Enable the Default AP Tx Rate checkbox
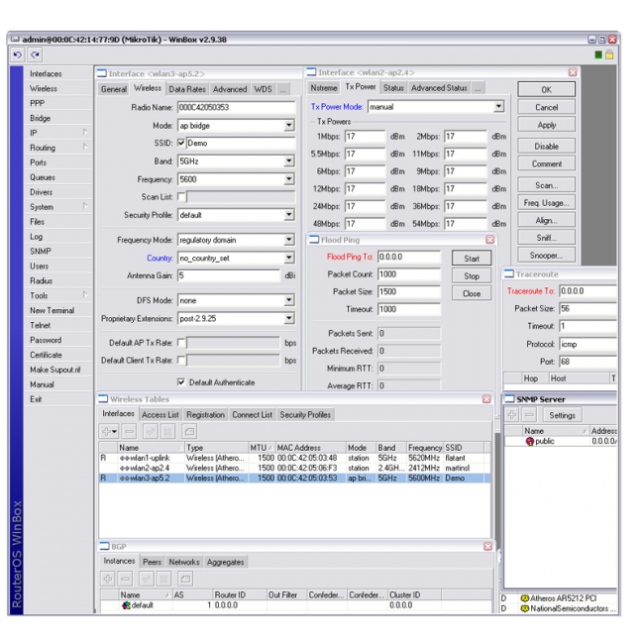 [x=181, y=343]
